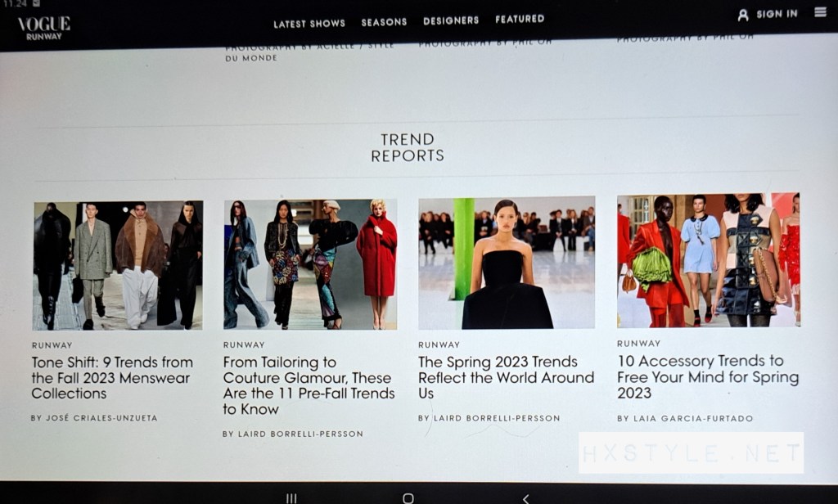838x504 pixels.
Task: Open the accessory trends collage image
Action: click(708, 260)
